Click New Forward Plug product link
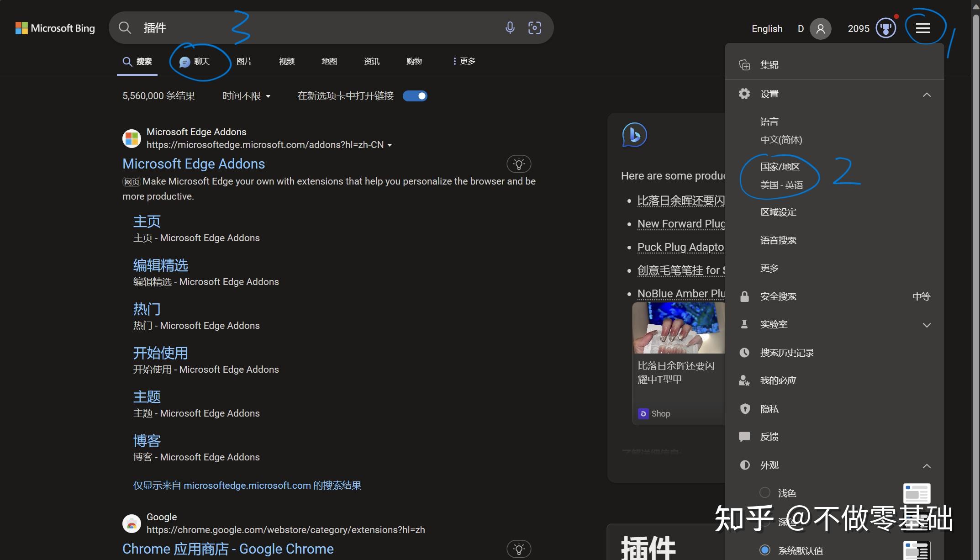The height and width of the screenshot is (560, 980). [x=681, y=224]
